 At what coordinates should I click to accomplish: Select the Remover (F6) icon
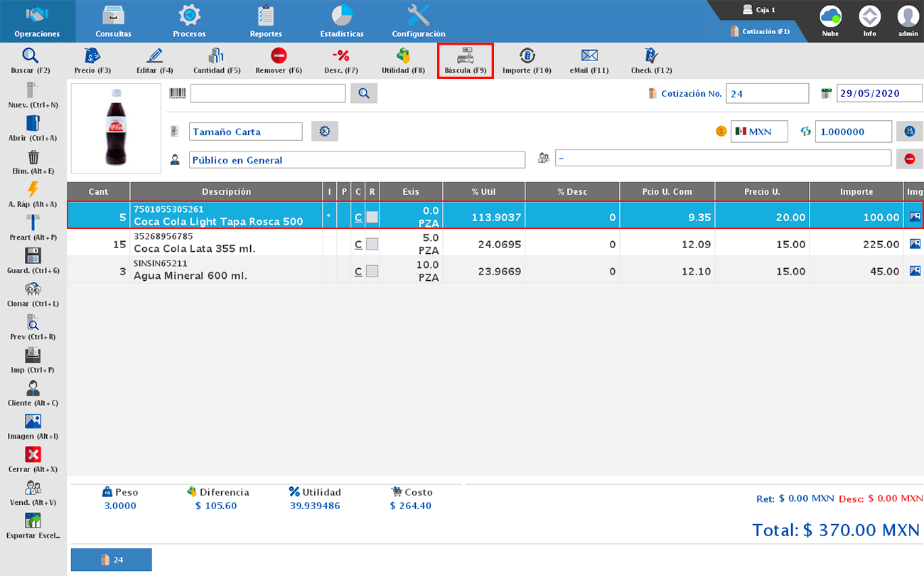pyautogui.click(x=279, y=56)
